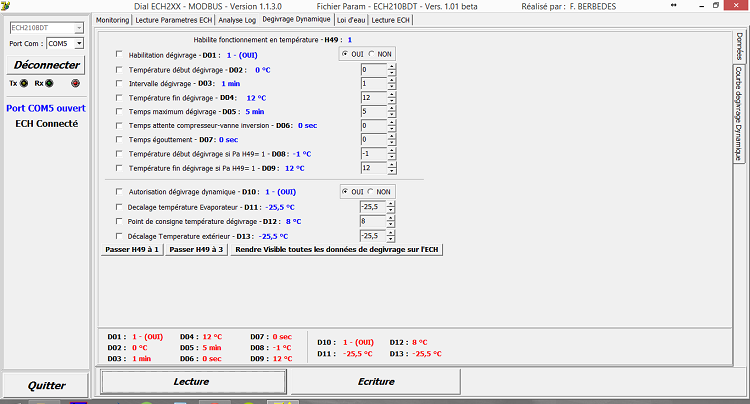Check the Autorisation dégivrage dynamique D10 box
The height and width of the screenshot is (404, 750).
point(121,191)
